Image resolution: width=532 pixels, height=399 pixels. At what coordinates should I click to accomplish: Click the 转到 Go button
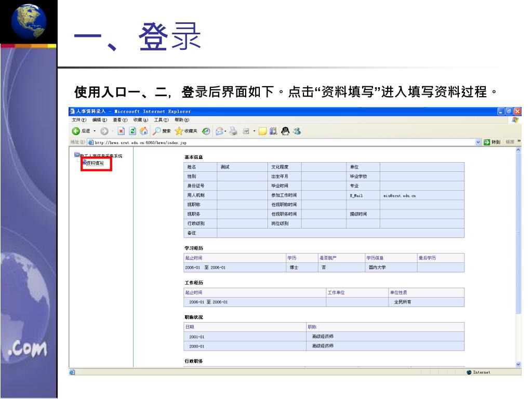pos(492,142)
